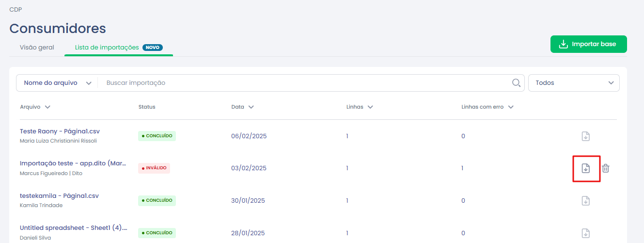Click the CDP breadcrumb text
Image resolution: width=644 pixels, height=243 pixels.
click(16, 9)
